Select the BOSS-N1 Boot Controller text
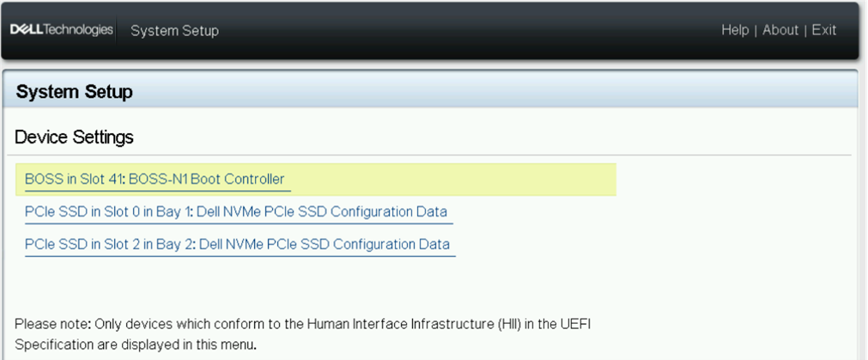868x360 pixels. [x=207, y=180]
